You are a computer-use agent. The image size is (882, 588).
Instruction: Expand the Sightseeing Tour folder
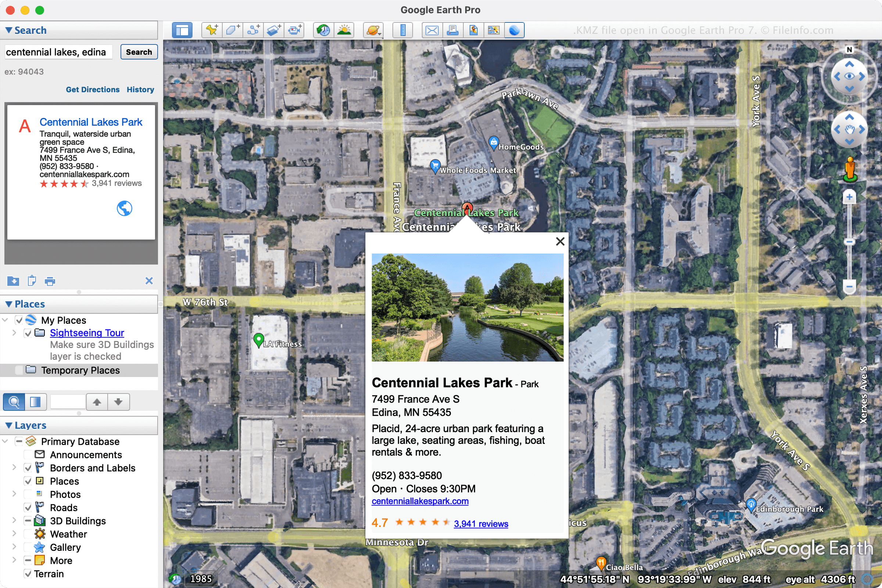tap(18, 332)
